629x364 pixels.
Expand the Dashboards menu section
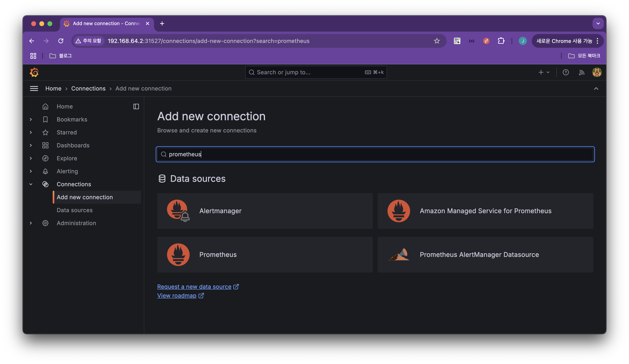(31, 145)
